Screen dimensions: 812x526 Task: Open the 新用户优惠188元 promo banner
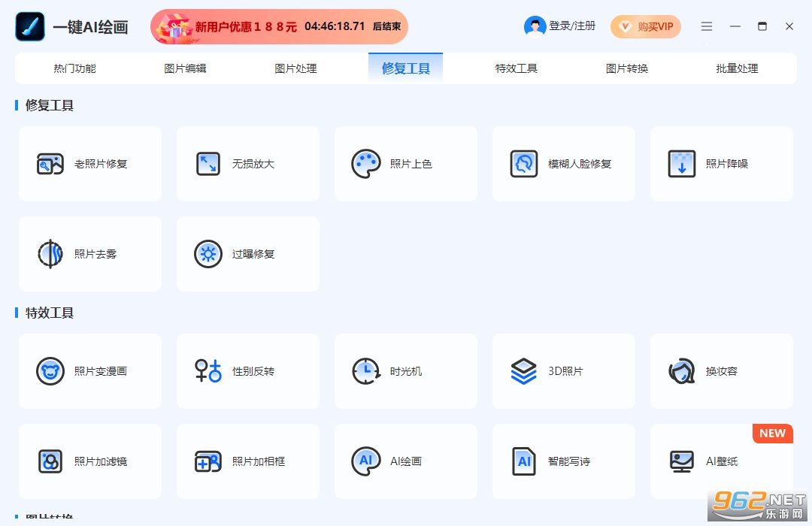279,26
